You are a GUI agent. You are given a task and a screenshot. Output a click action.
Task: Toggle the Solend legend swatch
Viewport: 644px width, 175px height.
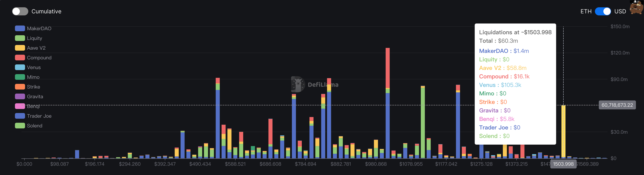(20, 126)
